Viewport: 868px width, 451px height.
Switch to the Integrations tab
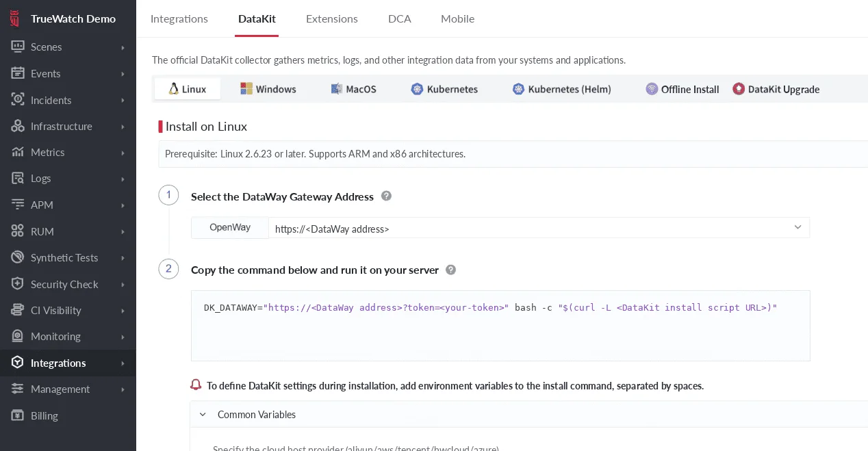pos(179,18)
